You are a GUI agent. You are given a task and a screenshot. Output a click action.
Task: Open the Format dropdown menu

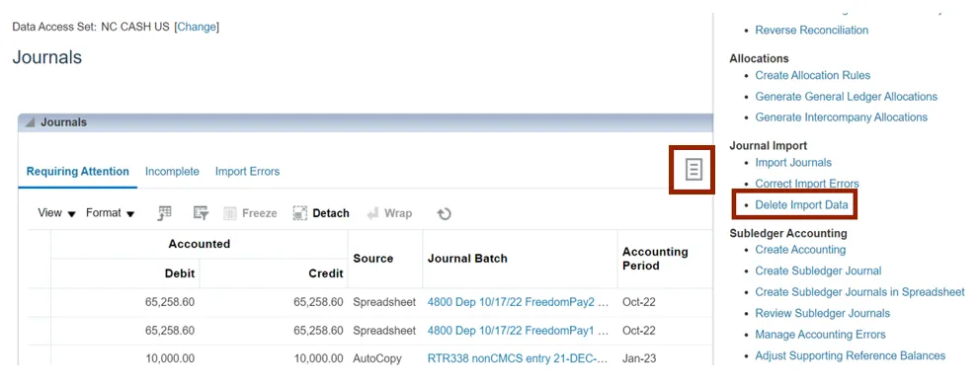pos(111,213)
